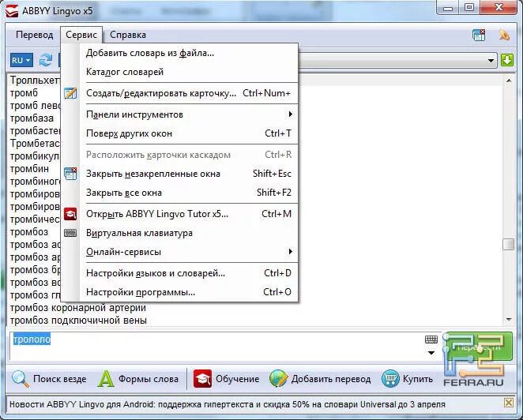523x420 pixels.
Task: Open the target language combo box dropdown arrow
Action: tap(491, 61)
